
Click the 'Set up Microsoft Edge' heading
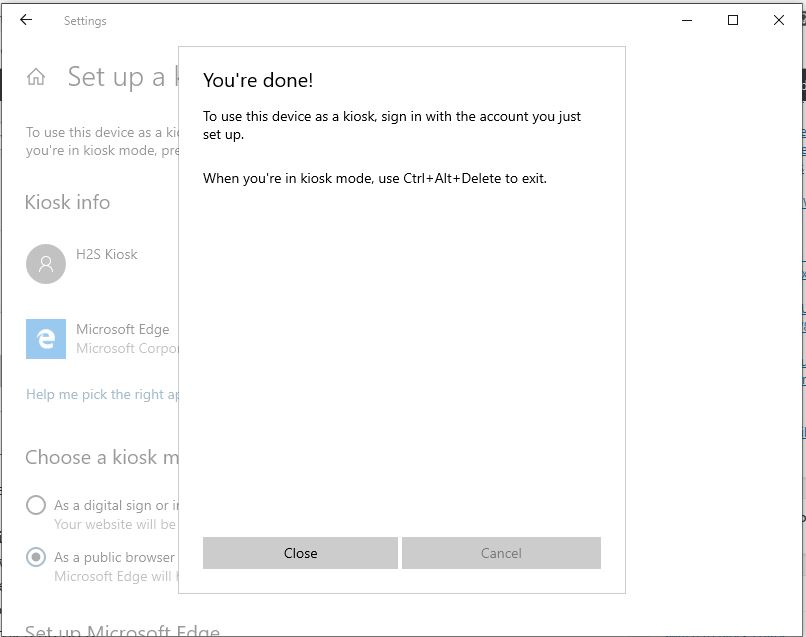tap(120, 630)
